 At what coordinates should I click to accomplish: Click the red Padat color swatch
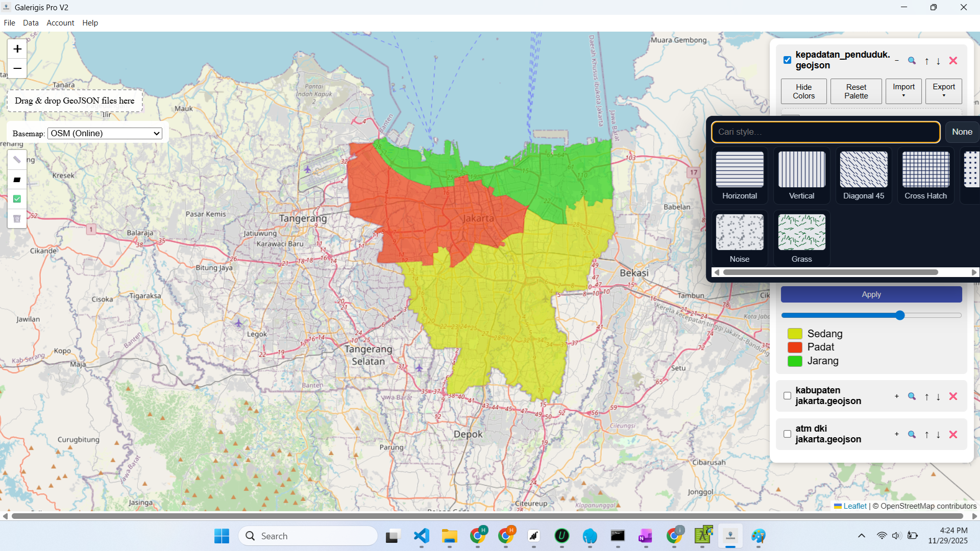coord(795,347)
